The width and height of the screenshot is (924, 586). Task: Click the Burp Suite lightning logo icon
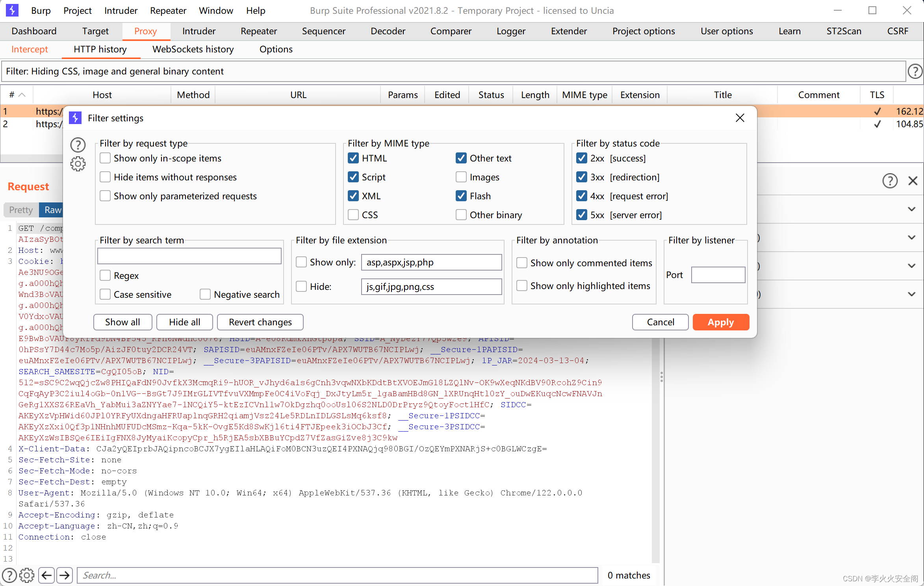[12, 10]
